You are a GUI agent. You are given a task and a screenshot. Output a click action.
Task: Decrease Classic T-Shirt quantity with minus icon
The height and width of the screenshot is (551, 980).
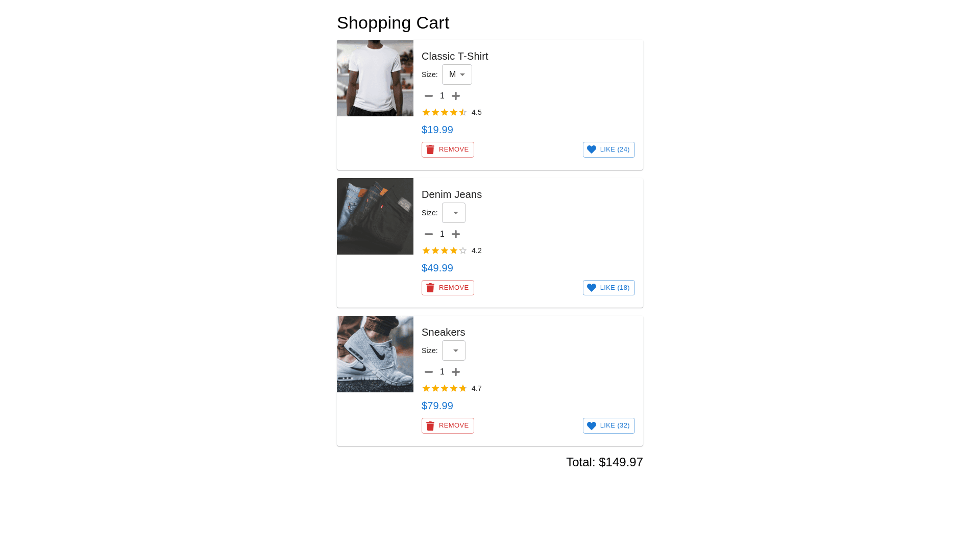point(429,96)
